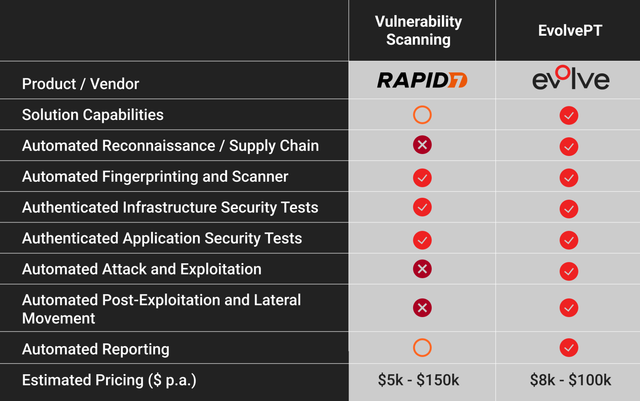Click Rapid7's empty circle for Solution Capabilities

click(x=422, y=115)
